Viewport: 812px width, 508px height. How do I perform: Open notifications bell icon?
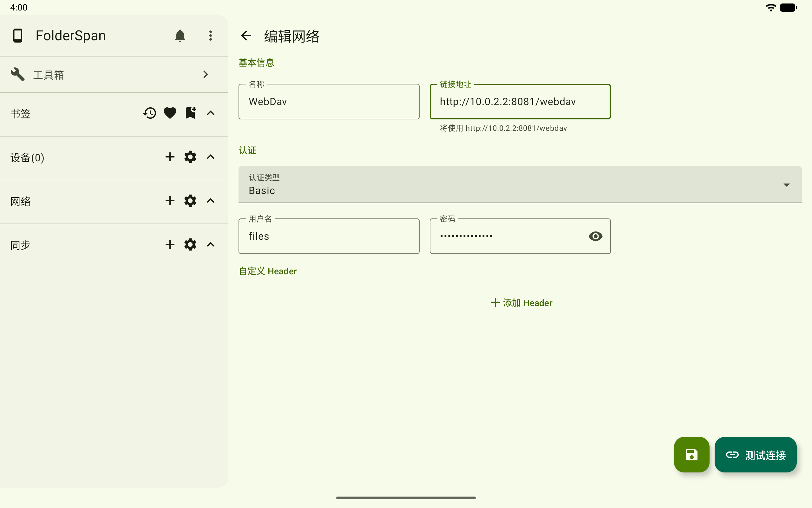[x=180, y=36]
